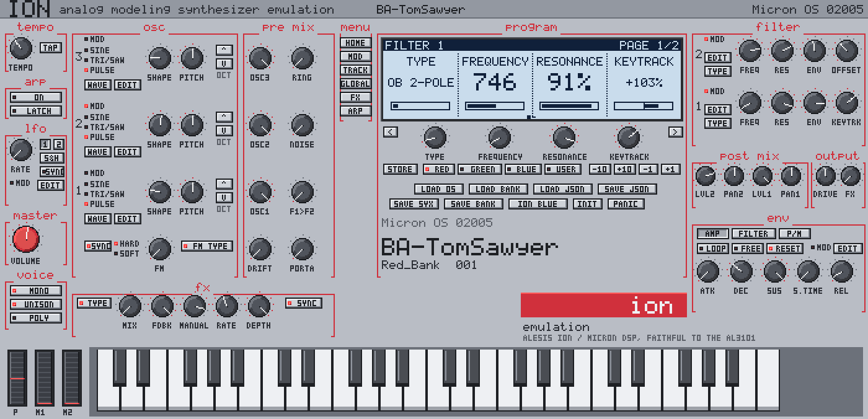Image resolution: width=868 pixels, height=419 pixels.
Task: Click the envelope ATK knob
Action: click(707, 271)
